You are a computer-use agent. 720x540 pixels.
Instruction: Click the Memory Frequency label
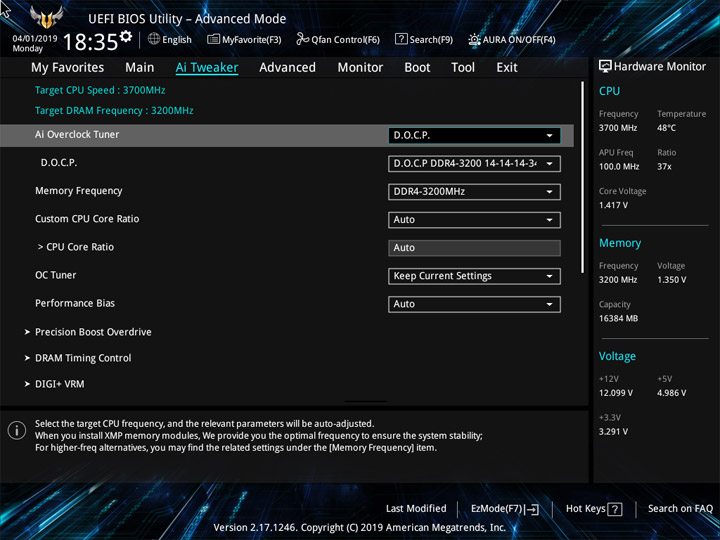click(x=79, y=191)
